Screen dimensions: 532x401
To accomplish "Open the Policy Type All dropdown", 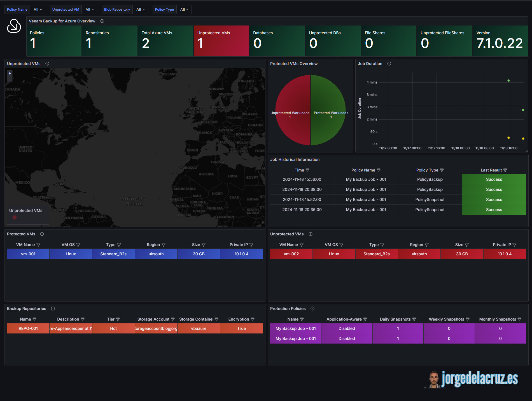I will point(185,9).
